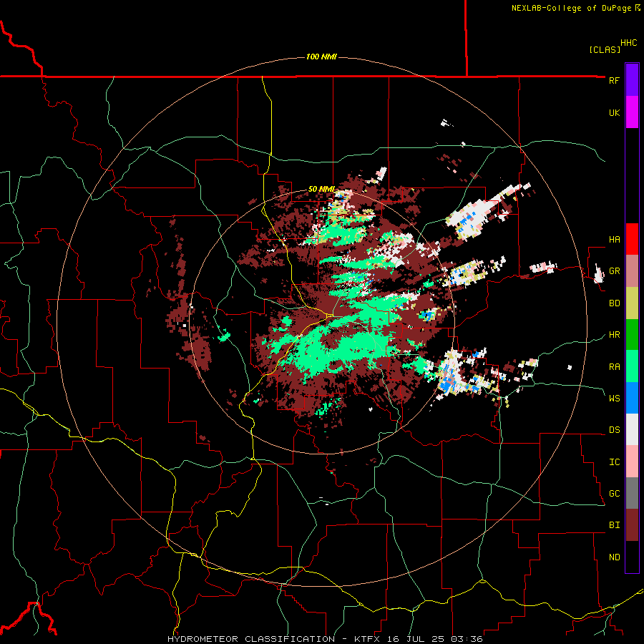Select the "16 JUL 25" date text
The width and height of the screenshot is (644, 644).
[x=416, y=639]
